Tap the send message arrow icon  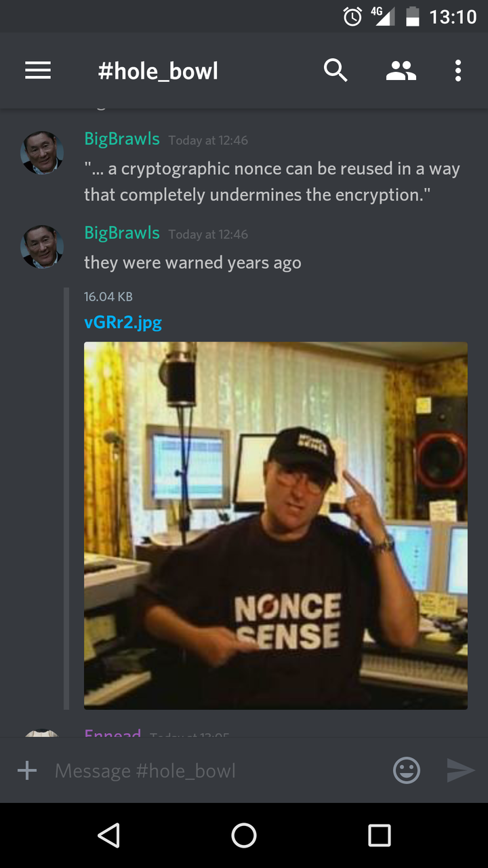click(461, 770)
